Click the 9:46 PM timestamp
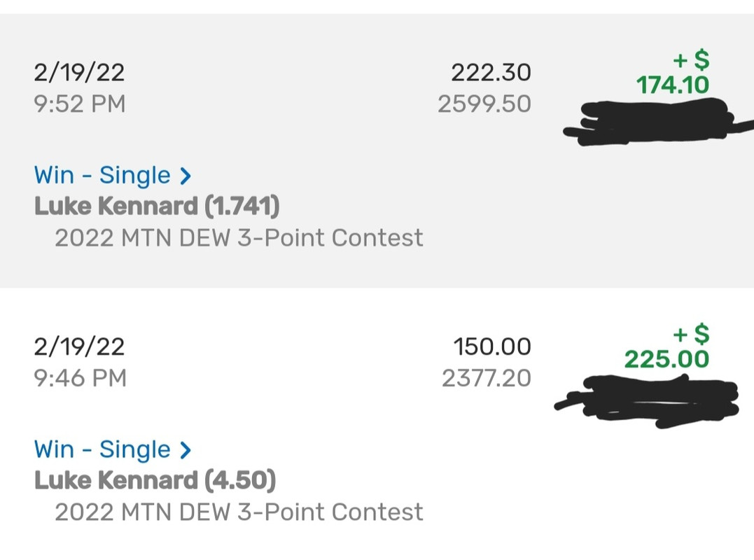Viewport: 754px width, 560px height. coord(80,379)
